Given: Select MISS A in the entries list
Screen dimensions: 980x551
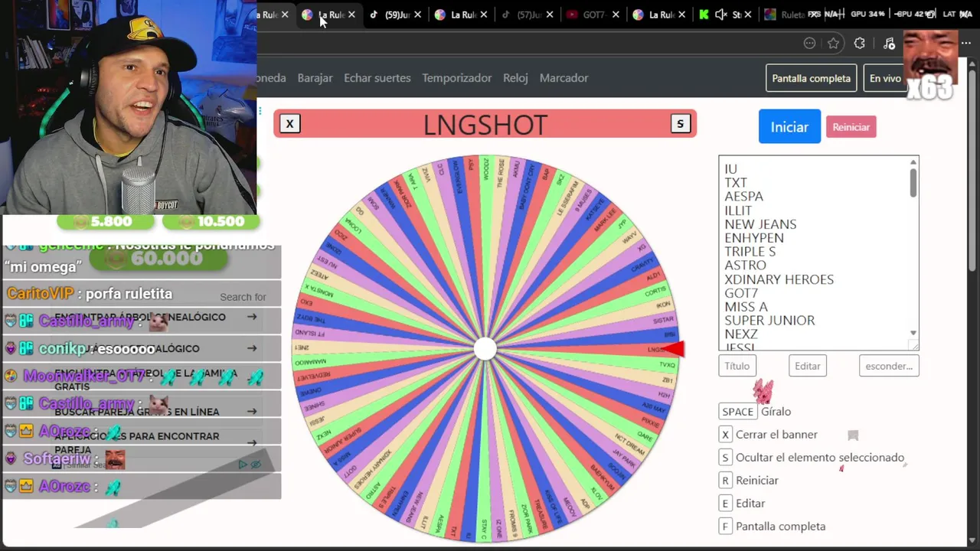Looking at the screenshot, I should pyautogui.click(x=746, y=307).
